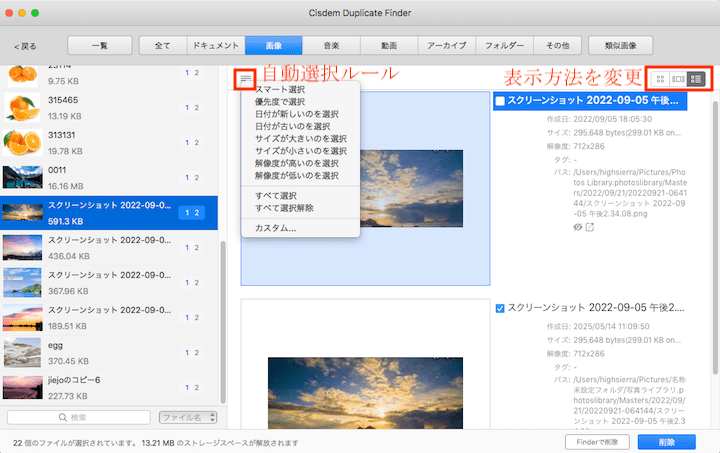This screenshot has height=453, width=720.
Task: Open カスタム... selection rule option
Action: [x=275, y=228]
